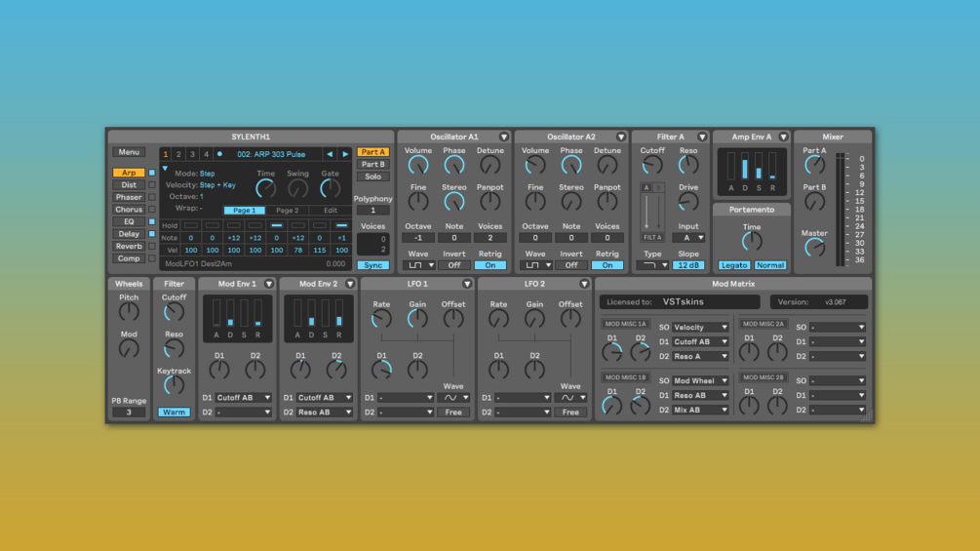Select the Dist effect tab
The image size is (980, 551).
(129, 185)
